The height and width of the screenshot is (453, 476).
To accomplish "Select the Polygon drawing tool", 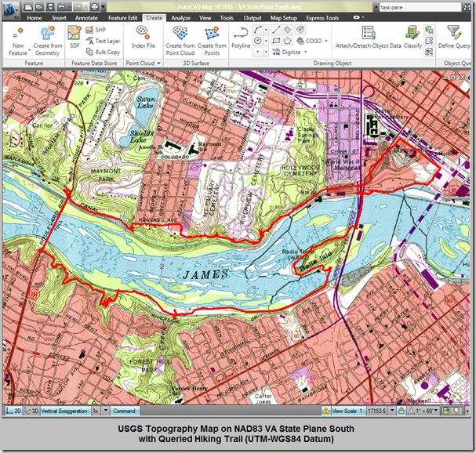I will (x=288, y=40).
